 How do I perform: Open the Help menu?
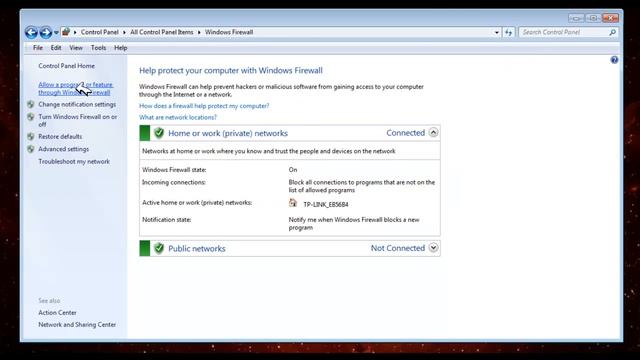click(120, 48)
